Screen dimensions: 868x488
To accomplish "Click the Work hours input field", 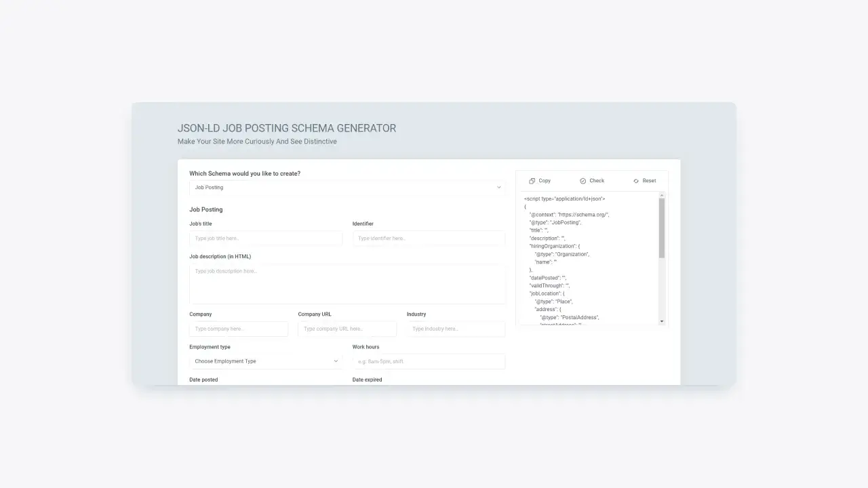I will pos(429,361).
